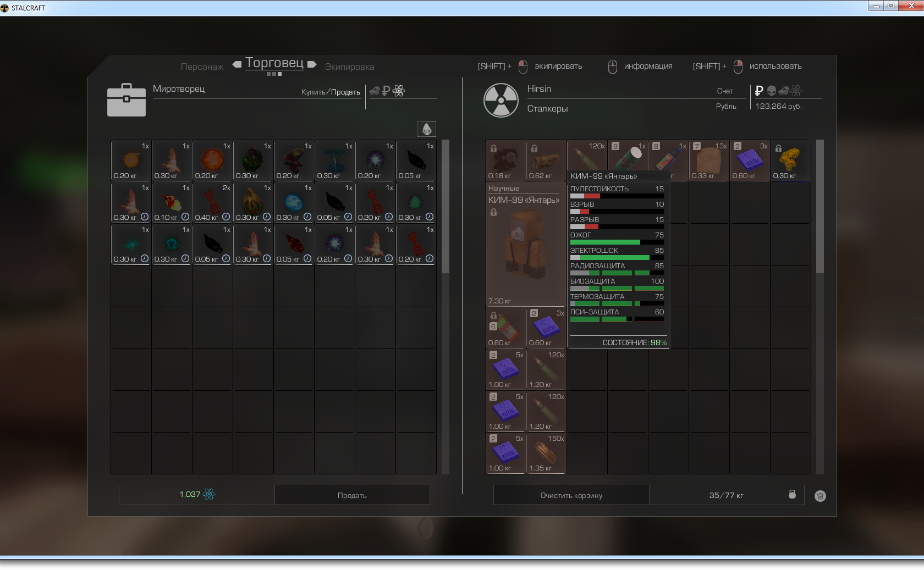The height and width of the screenshot is (570, 924).
Task: Open the artifact filter above trader grid
Action: 426,129
